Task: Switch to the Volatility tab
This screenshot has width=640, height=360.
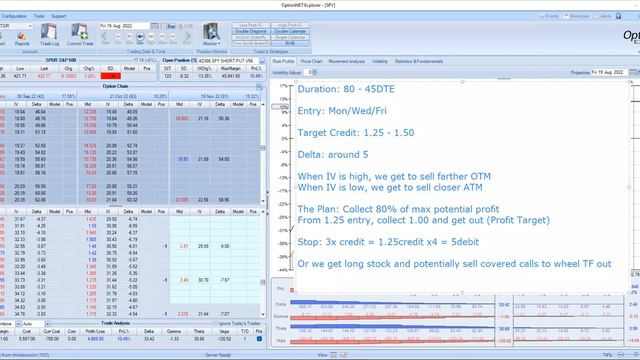Action: coord(380,61)
